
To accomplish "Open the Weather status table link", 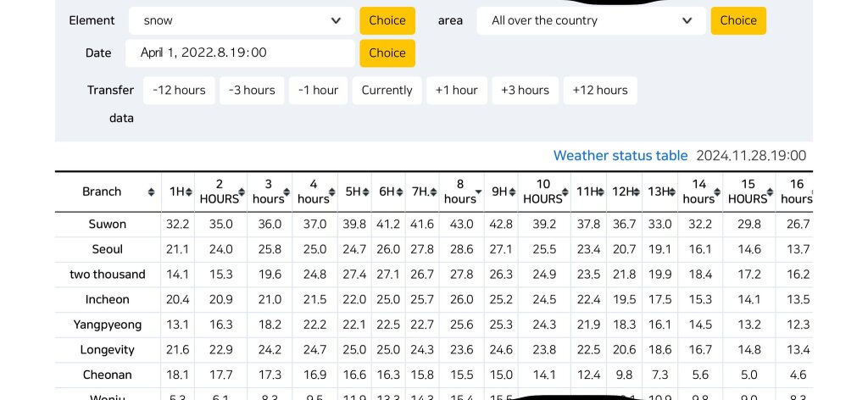I will click(620, 156).
